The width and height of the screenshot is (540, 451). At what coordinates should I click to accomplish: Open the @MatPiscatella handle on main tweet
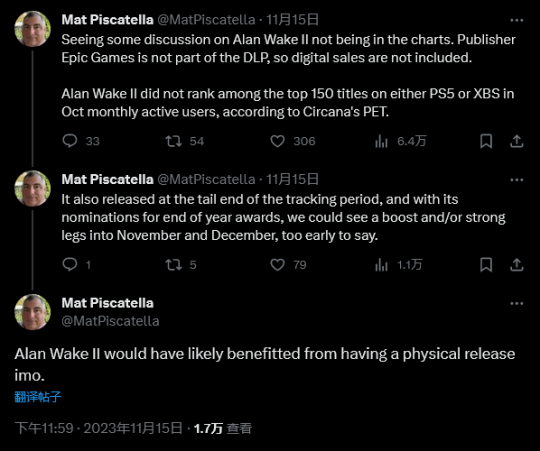pos(110,321)
